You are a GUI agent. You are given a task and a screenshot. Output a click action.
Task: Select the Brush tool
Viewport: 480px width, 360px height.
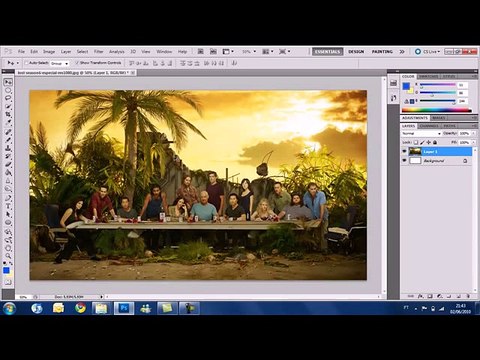click(x=8, y=140)
